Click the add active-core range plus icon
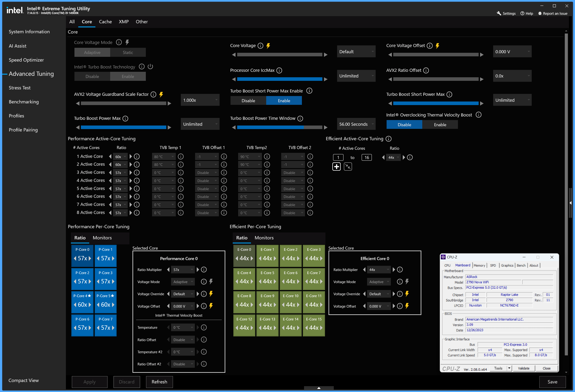This screenshot has width=575, height=392. [336, 167]
